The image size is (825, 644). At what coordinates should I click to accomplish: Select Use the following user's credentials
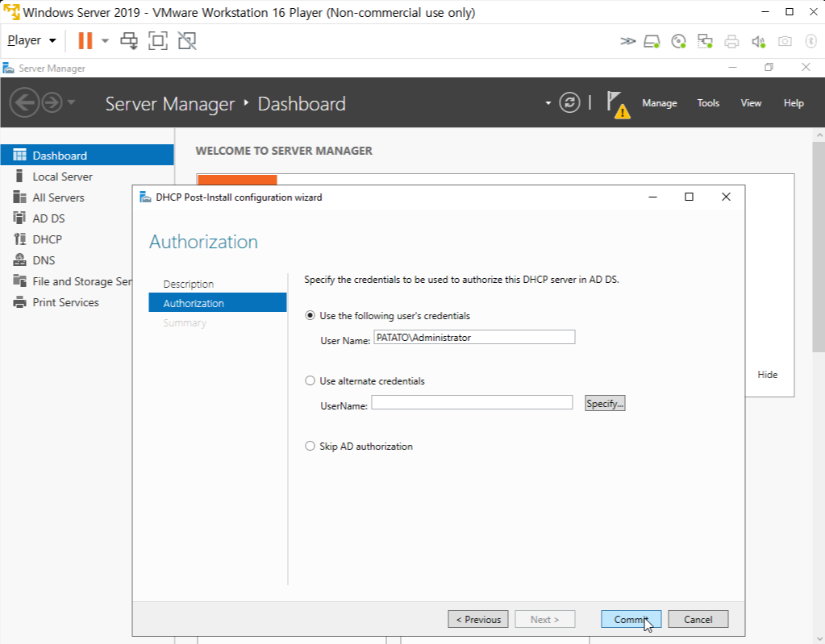coord(310,315)
